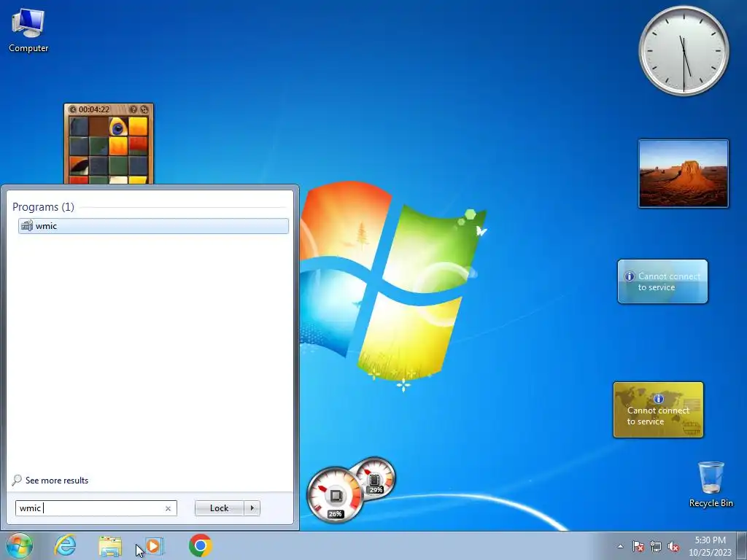Launch Google Chrome from the taskbar

(x=201, y=545)
